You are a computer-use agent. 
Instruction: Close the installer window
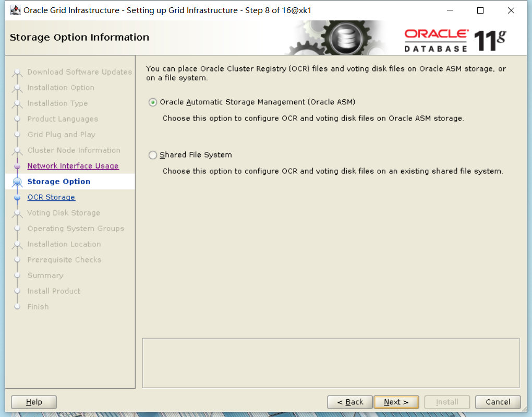(x=511, y=10)
